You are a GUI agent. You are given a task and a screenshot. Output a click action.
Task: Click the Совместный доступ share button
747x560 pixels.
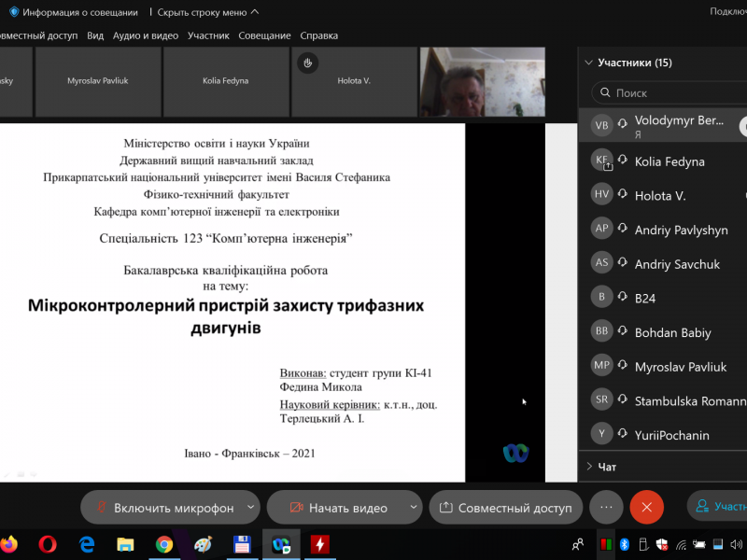(x=505, y=508)
